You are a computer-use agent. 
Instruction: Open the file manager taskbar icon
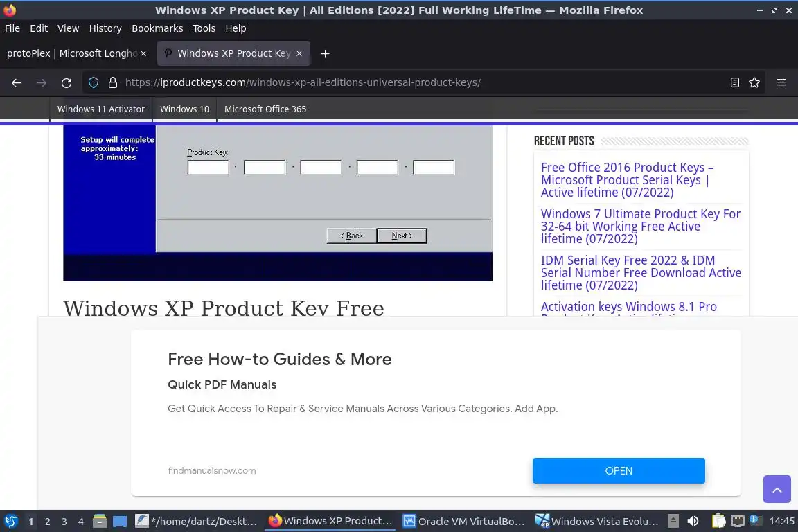click(100, 522)
